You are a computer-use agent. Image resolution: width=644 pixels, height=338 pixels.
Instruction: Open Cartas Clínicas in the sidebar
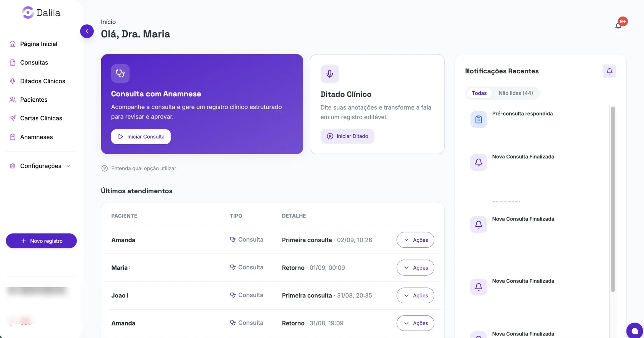point(36,119)
